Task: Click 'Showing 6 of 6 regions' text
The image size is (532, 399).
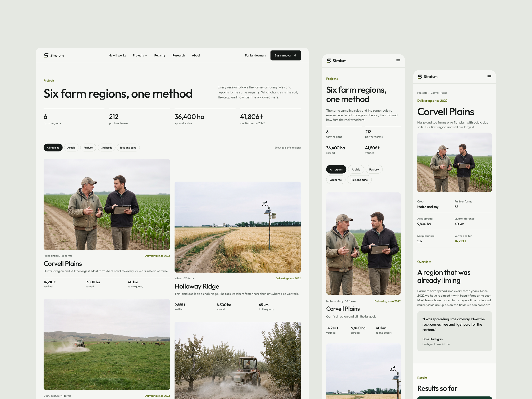Action: [x=287, y=148]
